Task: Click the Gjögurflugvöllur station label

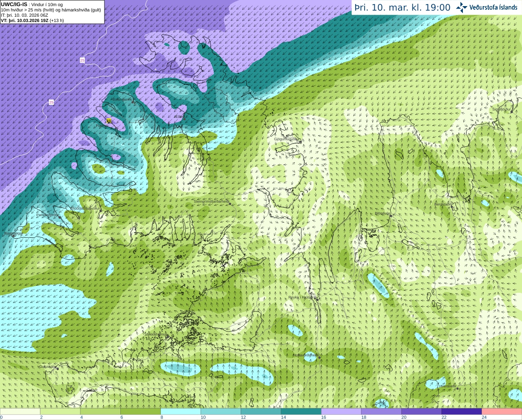Action: (287, 139)
